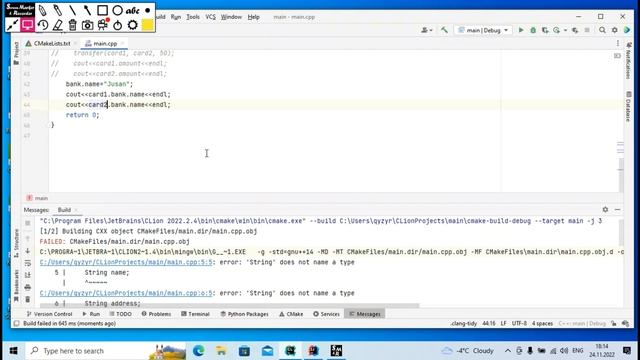This screenshot has width=640, height=360.
Task: Toggle the pink screen mode button
Action: (x=27, y=25)
